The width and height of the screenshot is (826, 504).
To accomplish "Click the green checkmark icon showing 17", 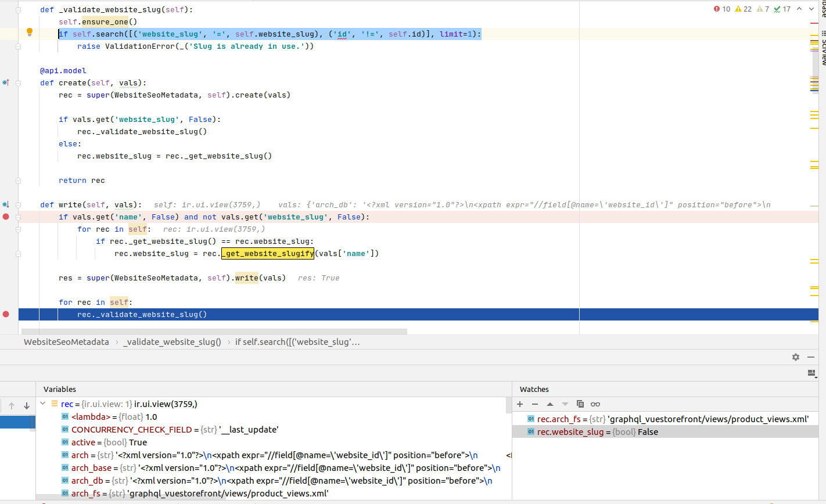I will (778, 9).
